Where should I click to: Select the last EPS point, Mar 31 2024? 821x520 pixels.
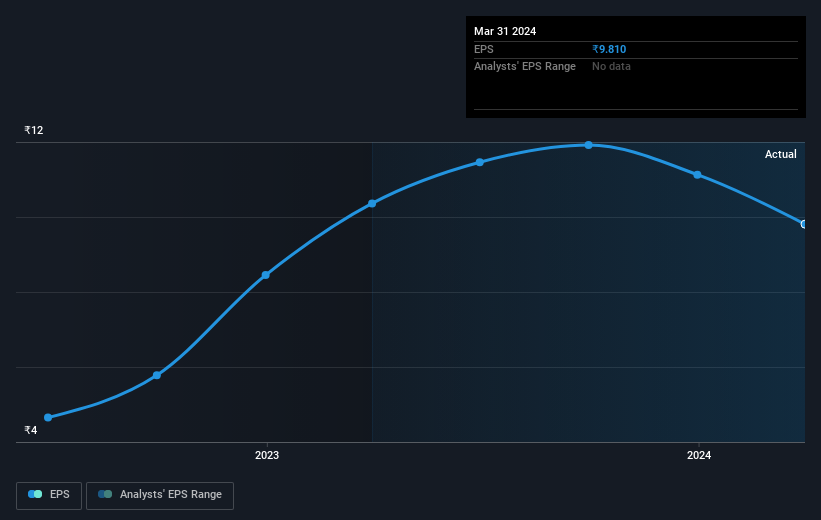(804, 224)
